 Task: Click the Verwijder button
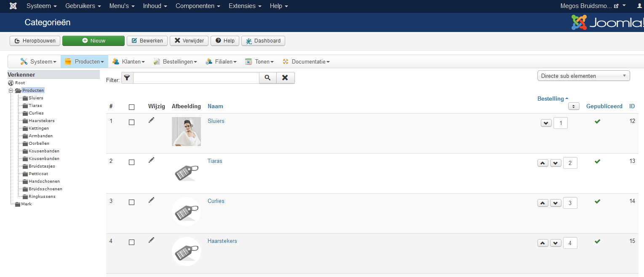[189, 41]
